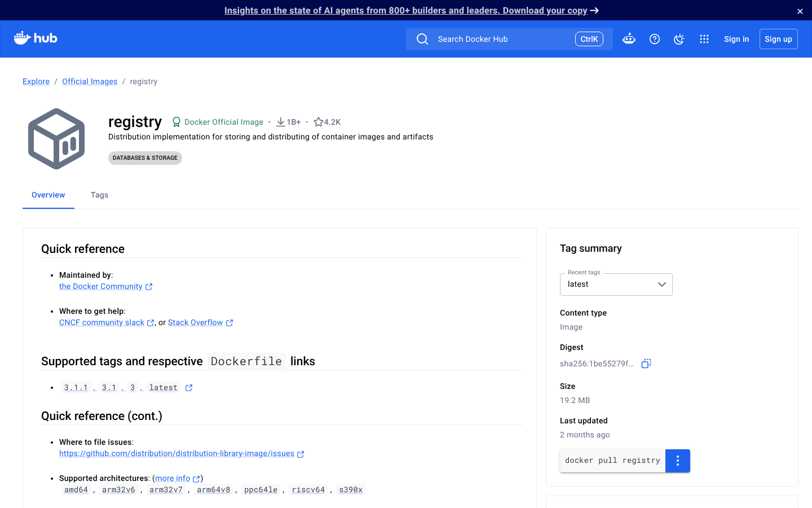812x508 pixels.
Task: Click the 1B+ downloads icon
Action: tap(280, 122)
